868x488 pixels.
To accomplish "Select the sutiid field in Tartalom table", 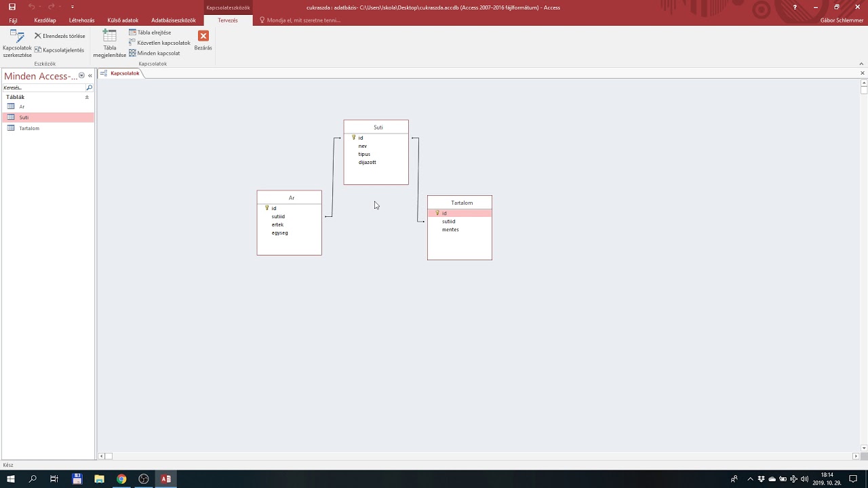I will point(460,221).
